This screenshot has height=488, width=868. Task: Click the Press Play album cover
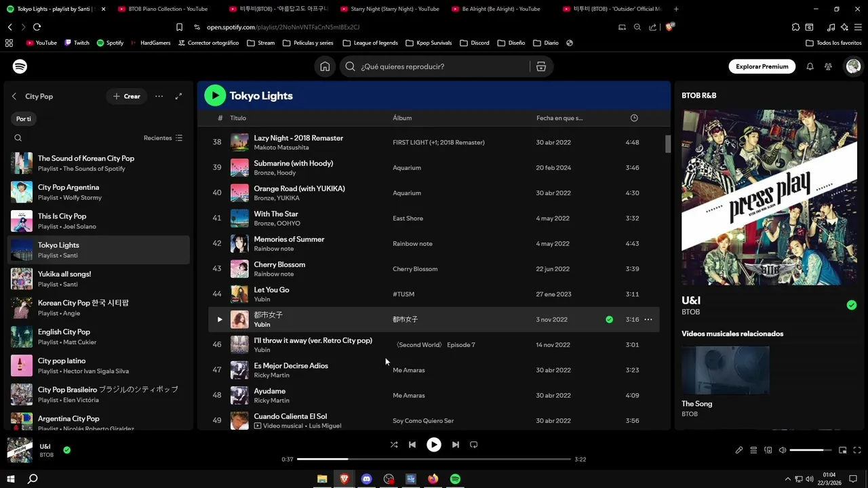[x=770, y=197]
